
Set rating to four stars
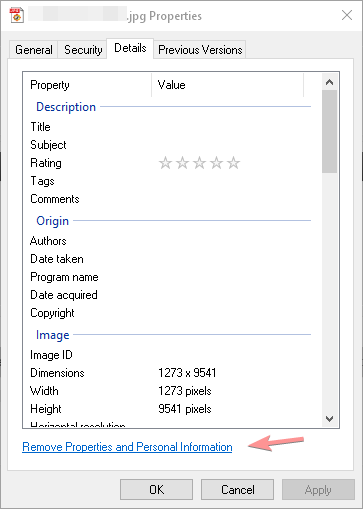click(x=216, y=163)
